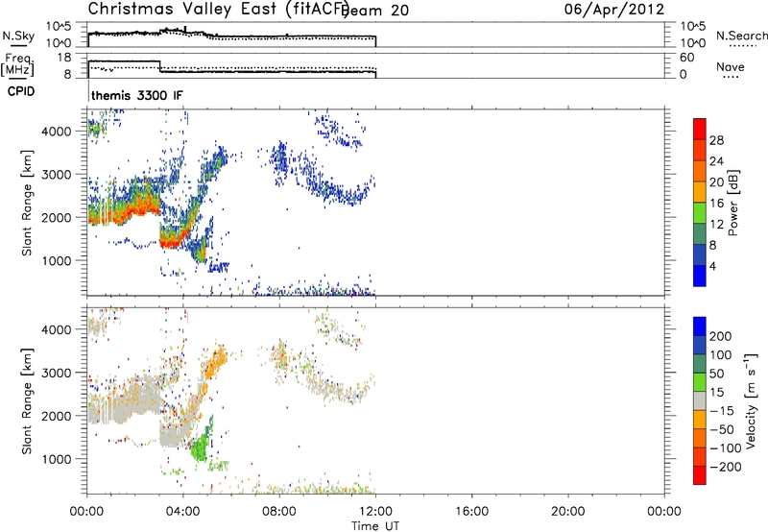
Task: Click the "N.Search" legend label
Action: pos(742,36)
